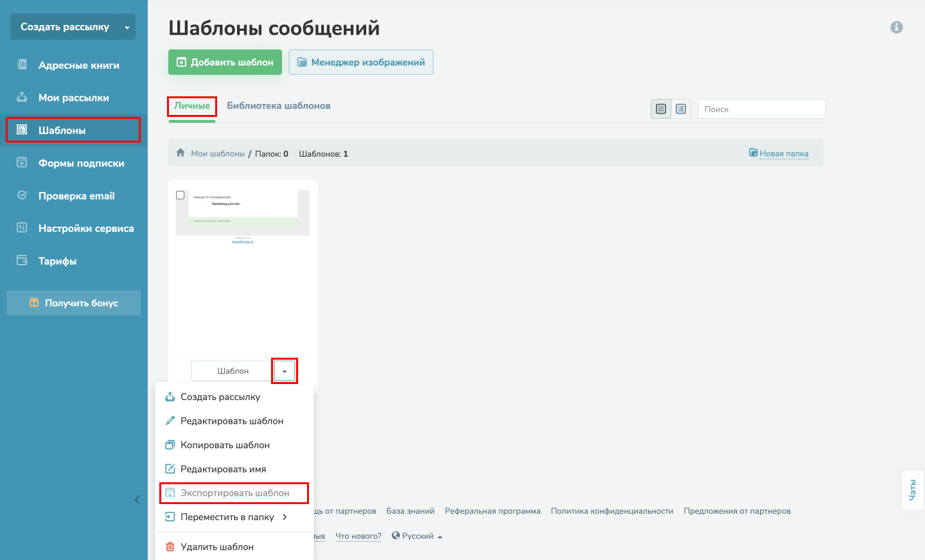
Task: Open the Новая папка link
Action: tap(783, 153)
